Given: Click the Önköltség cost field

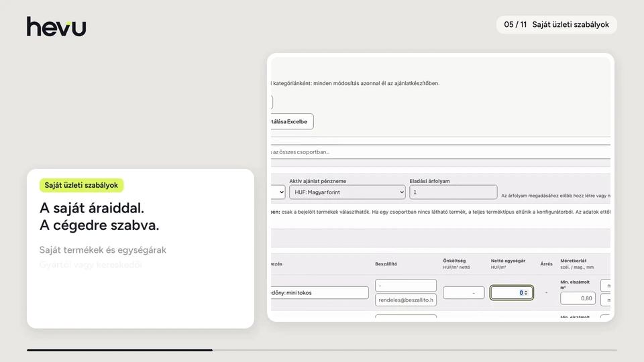Looking at the screenshot, I should [464, 293].
